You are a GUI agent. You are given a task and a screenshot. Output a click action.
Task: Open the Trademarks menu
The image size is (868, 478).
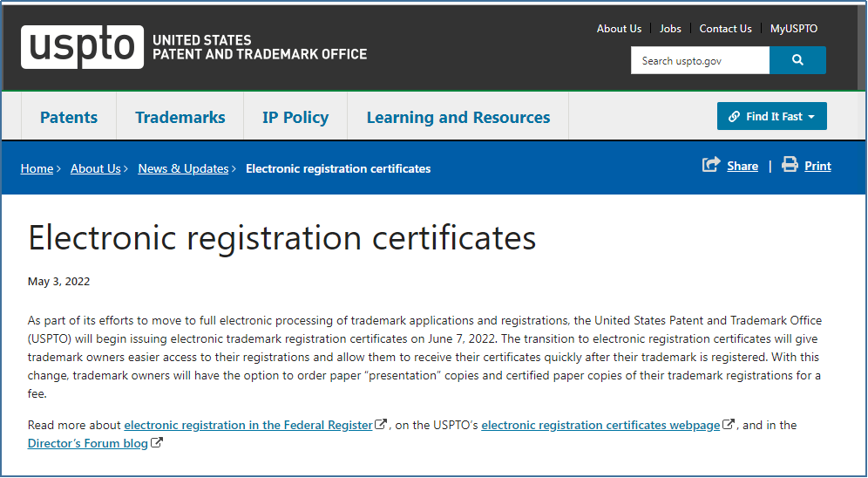(x=180, y=117)
